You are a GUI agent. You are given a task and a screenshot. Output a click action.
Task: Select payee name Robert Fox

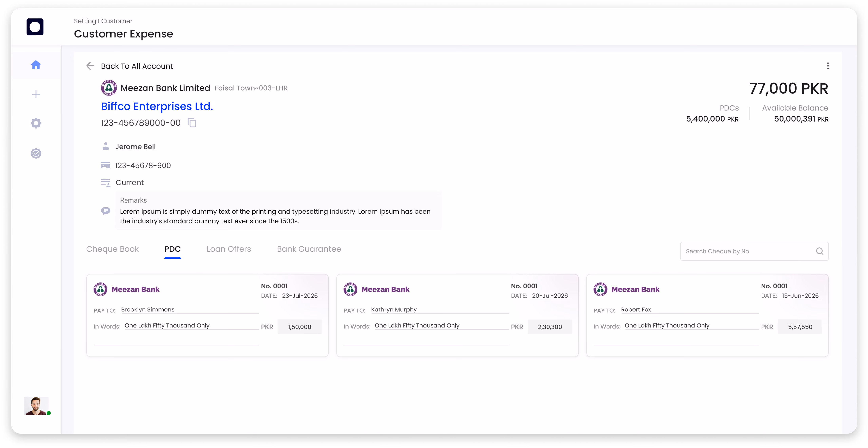point(636,309)
